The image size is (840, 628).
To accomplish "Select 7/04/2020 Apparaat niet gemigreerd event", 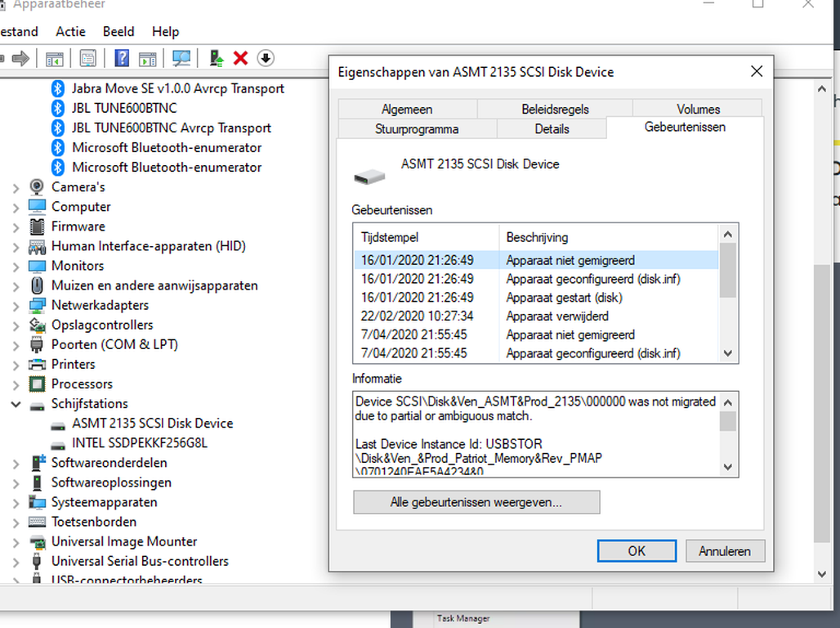I will pyautogui.click(x=536, y=334).
